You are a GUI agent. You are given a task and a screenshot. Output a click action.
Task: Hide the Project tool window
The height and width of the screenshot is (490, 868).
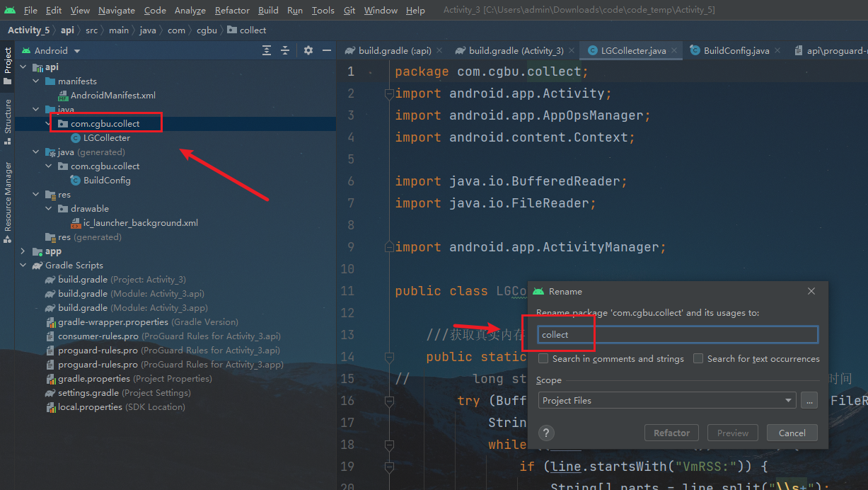[x=327, y=50]
